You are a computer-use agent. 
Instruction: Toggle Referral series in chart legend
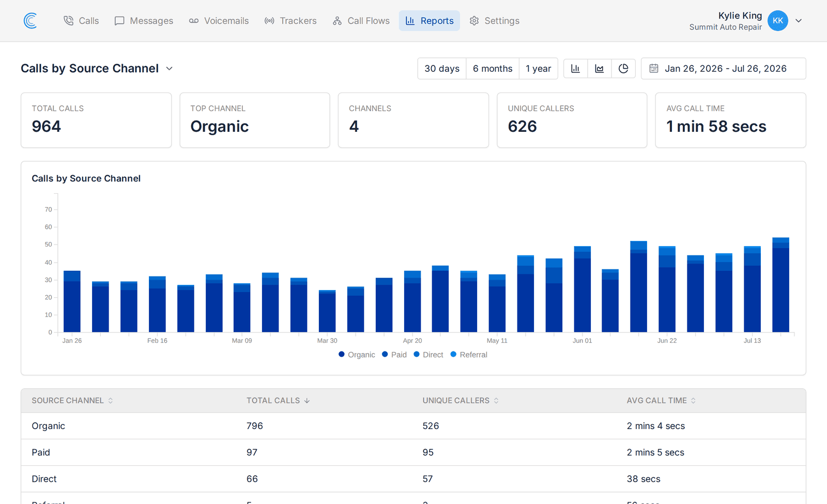tap(469, 355)
